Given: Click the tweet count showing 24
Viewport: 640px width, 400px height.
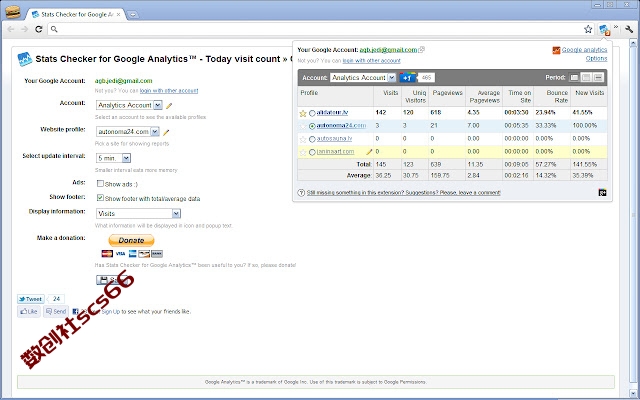Looking at the screenshot, I should pos(56,299).
